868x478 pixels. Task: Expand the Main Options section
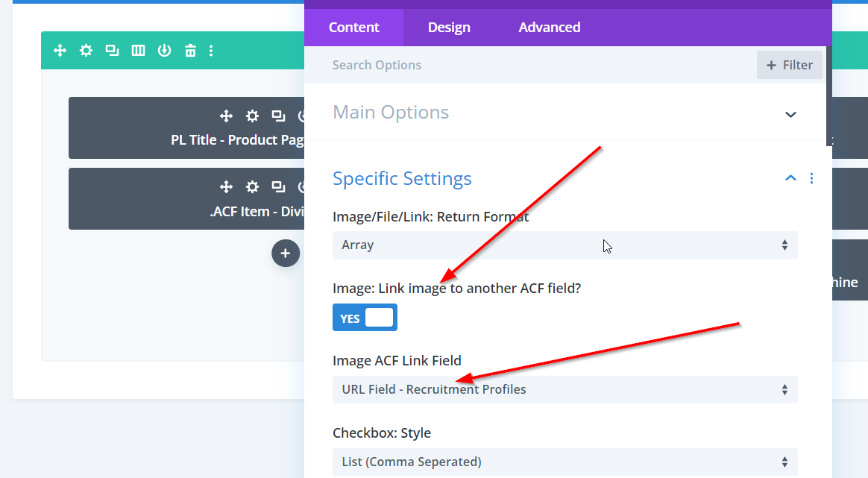coord(790,114)
